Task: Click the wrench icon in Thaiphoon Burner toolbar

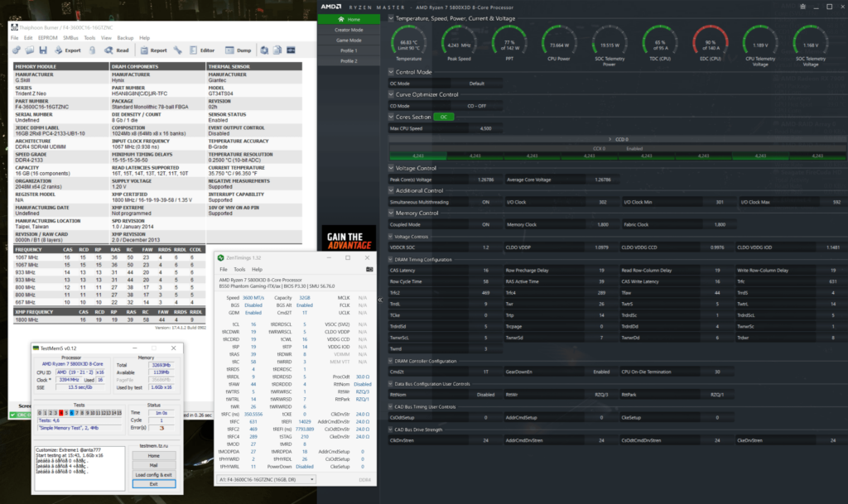Action: [x=177, y=50]
